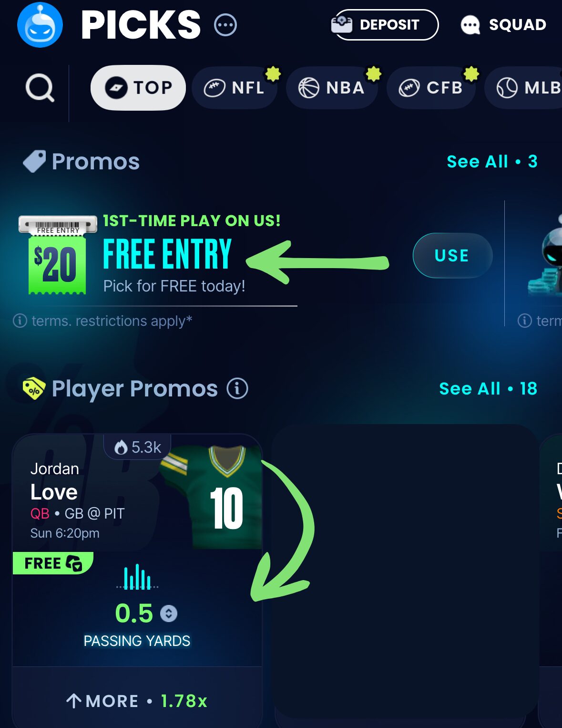
Task: Tap the Player Promos info icon
Action: click(x=237, y=388)
